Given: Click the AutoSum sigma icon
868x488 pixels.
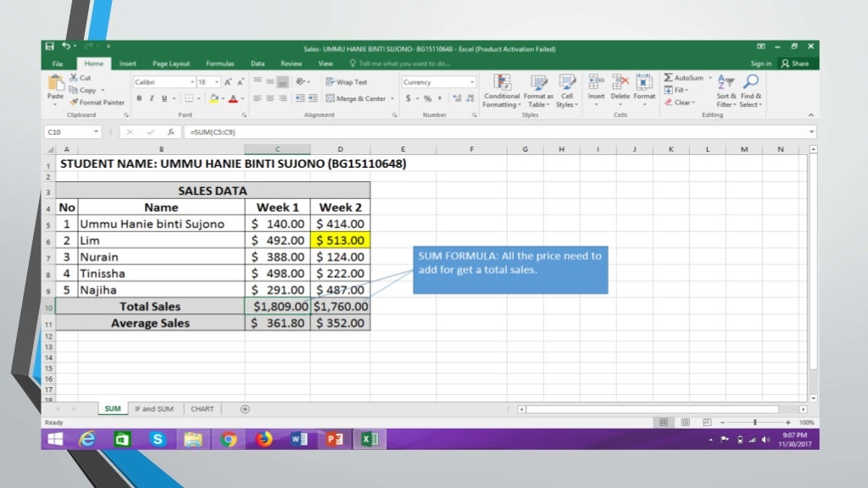Looking at the screenshot, I should point(669,78).
